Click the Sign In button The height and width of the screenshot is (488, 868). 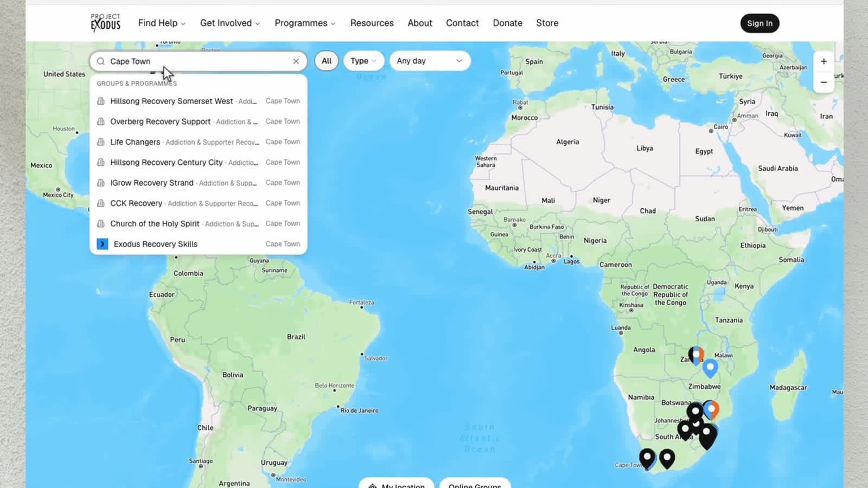[759, 23]
